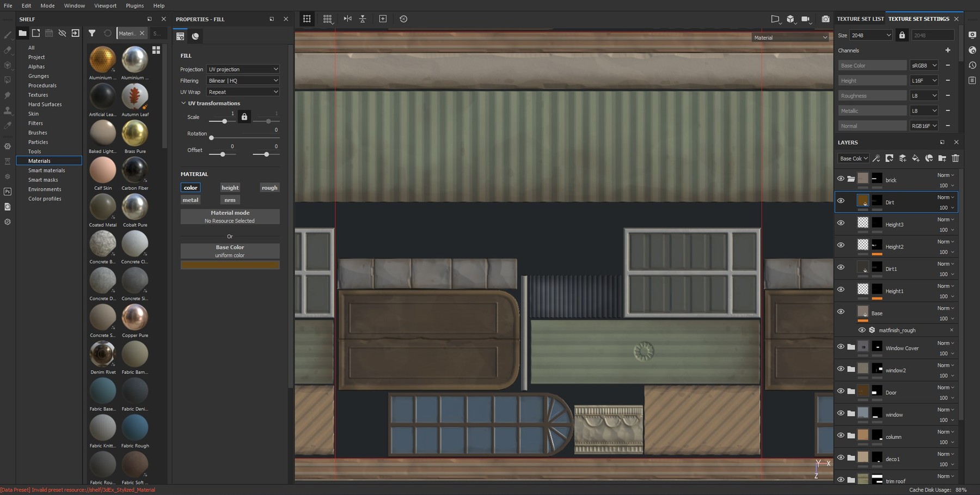Click the shelf import resources icon

pyautogui.click(x=75, y=33)
